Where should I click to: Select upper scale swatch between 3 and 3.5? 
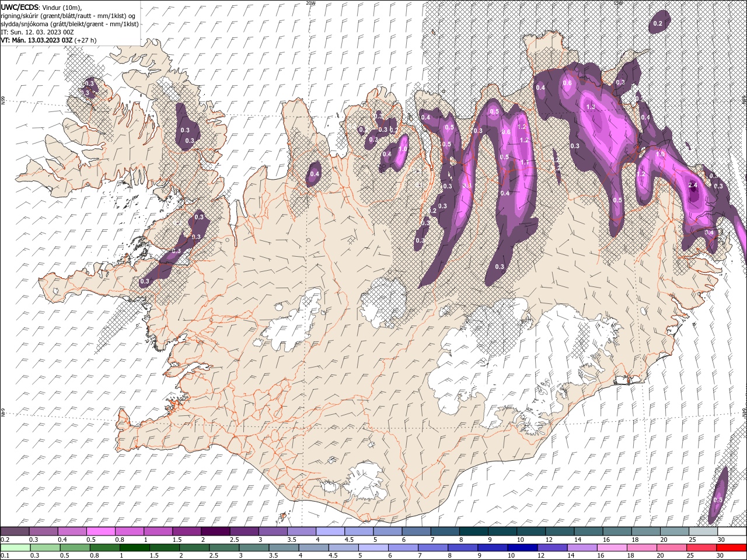(x=273, y=531)
